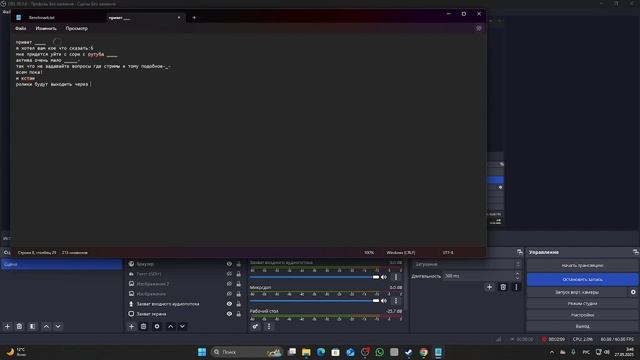The width and height of the screenshot is (640, 360).
Task: Open advanced audio properties gear in mixer
Action: (255, 327)
